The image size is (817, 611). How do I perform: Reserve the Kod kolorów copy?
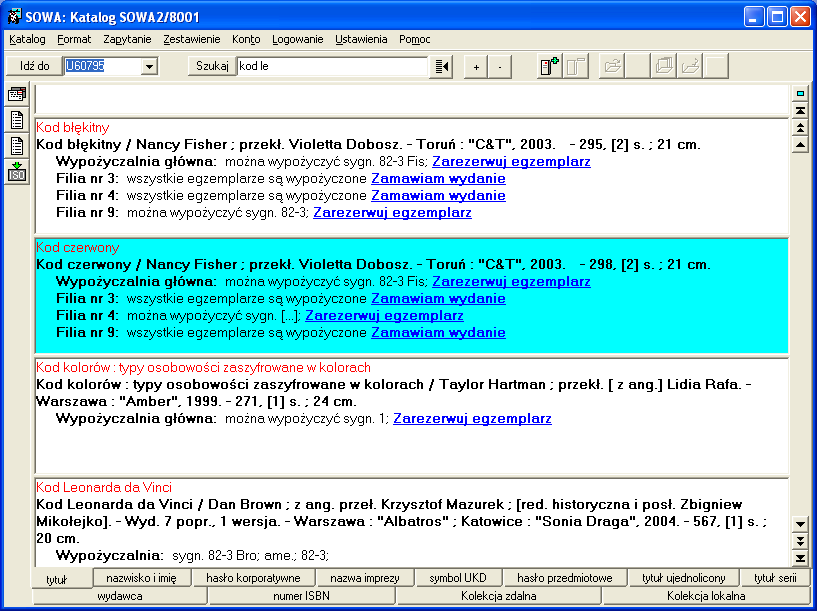(x=472, y=419)
